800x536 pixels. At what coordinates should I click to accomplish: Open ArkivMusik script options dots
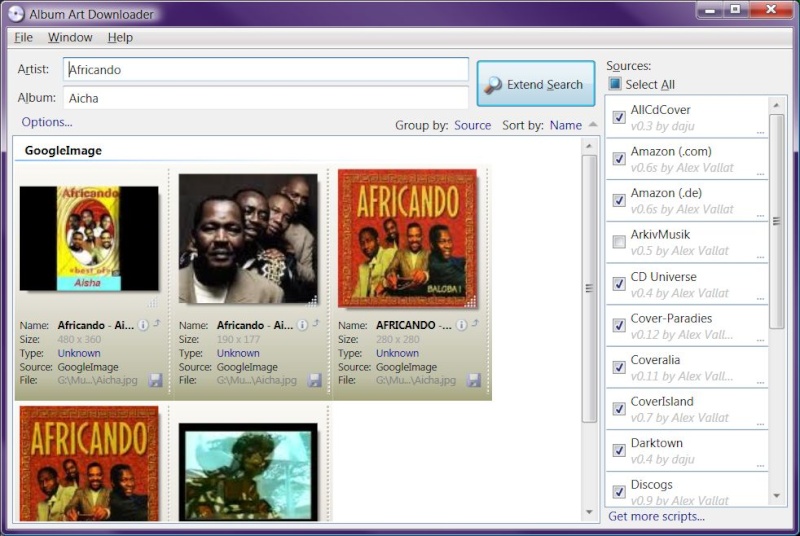coord(760,257)
